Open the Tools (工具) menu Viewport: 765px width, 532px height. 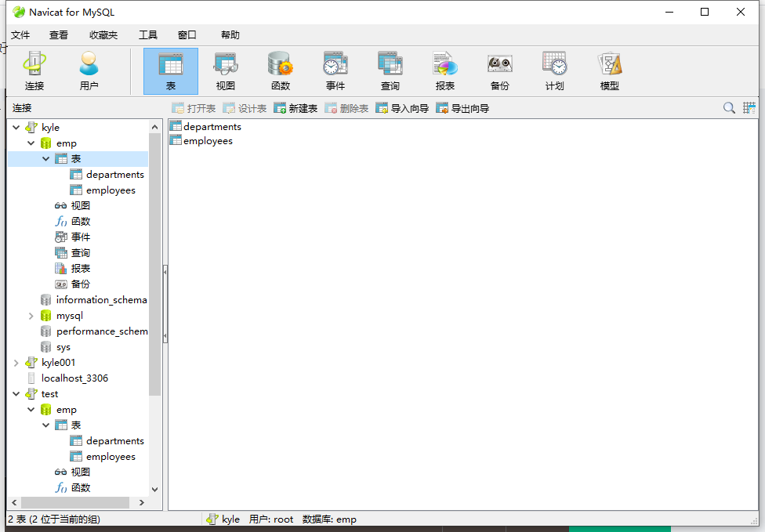[x=148, y=35]
